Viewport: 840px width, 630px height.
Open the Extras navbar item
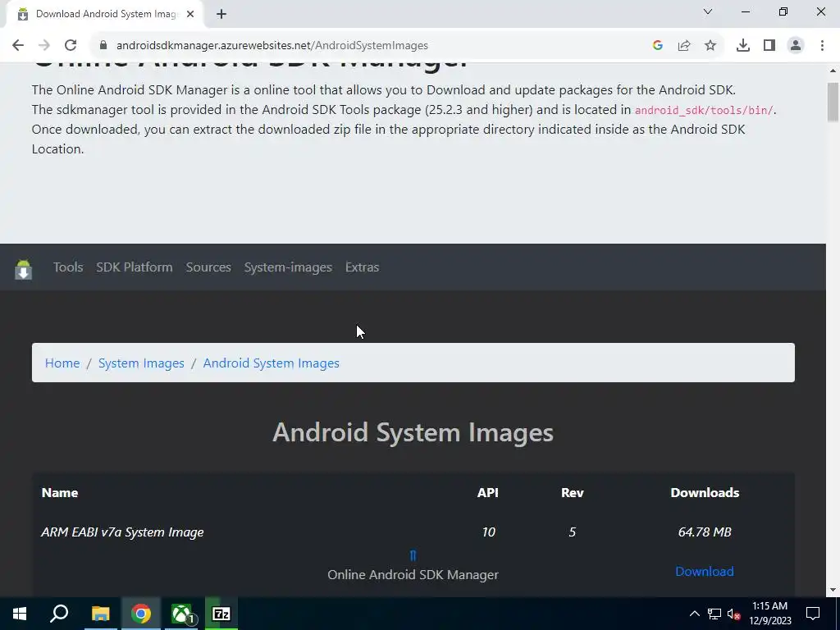pos(362,267)
